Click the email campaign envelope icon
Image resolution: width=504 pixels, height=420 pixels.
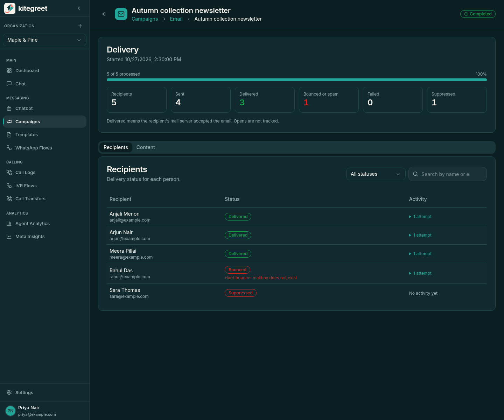click(121, 14)
